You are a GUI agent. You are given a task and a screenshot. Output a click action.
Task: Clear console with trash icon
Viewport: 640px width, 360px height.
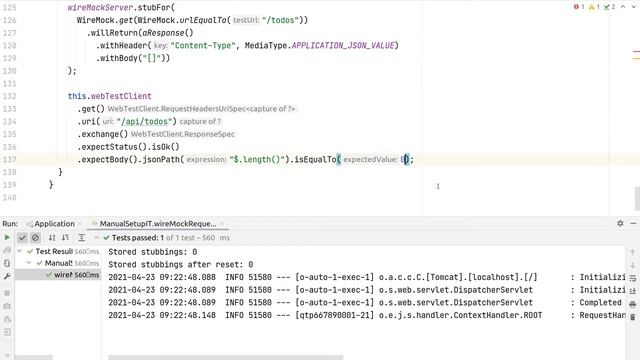pos(633,317)
